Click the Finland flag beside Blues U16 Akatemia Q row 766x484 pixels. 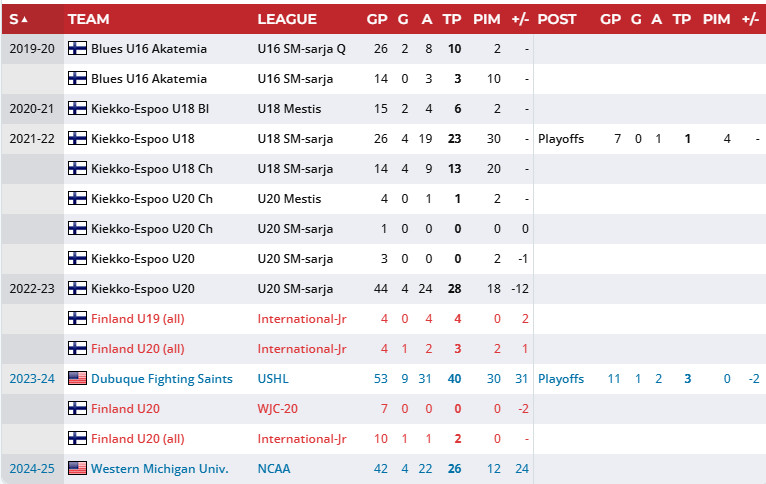click(77, 49)
